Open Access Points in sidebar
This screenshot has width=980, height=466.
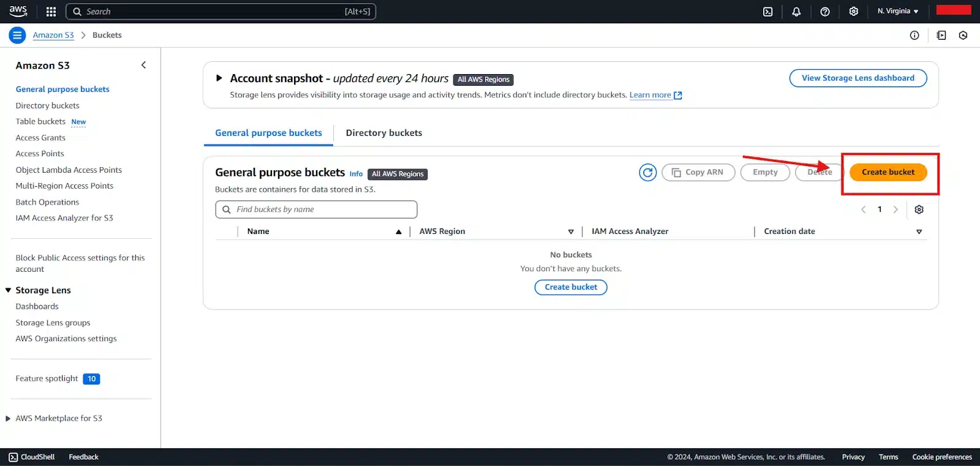click(40, 154)
